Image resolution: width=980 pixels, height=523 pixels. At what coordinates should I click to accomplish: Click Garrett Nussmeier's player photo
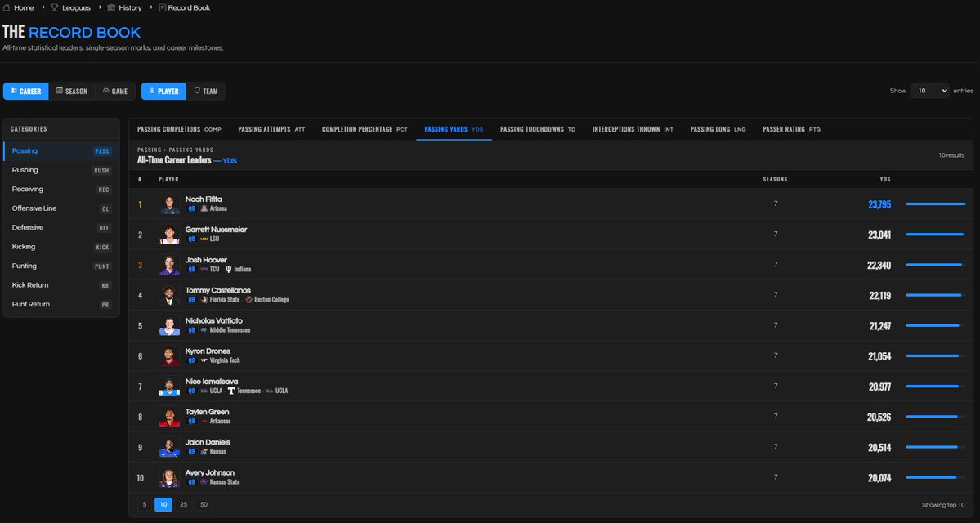tap(169, 235)
